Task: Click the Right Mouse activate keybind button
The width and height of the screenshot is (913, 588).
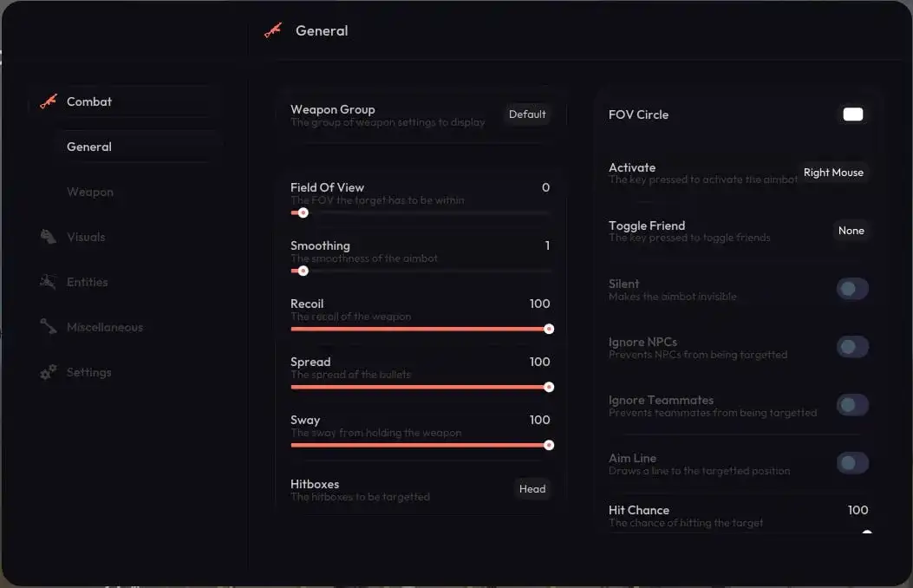Action: 832,173
